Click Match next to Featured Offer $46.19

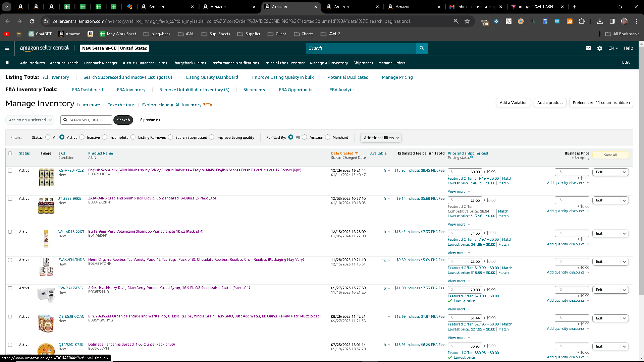(x=507, y=179)
